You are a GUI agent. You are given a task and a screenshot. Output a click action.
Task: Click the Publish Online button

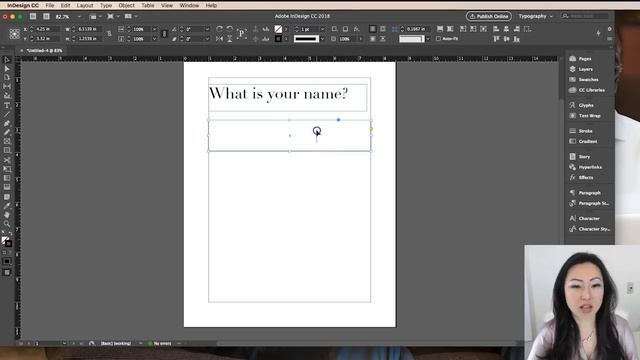click(x=489, y=16)
